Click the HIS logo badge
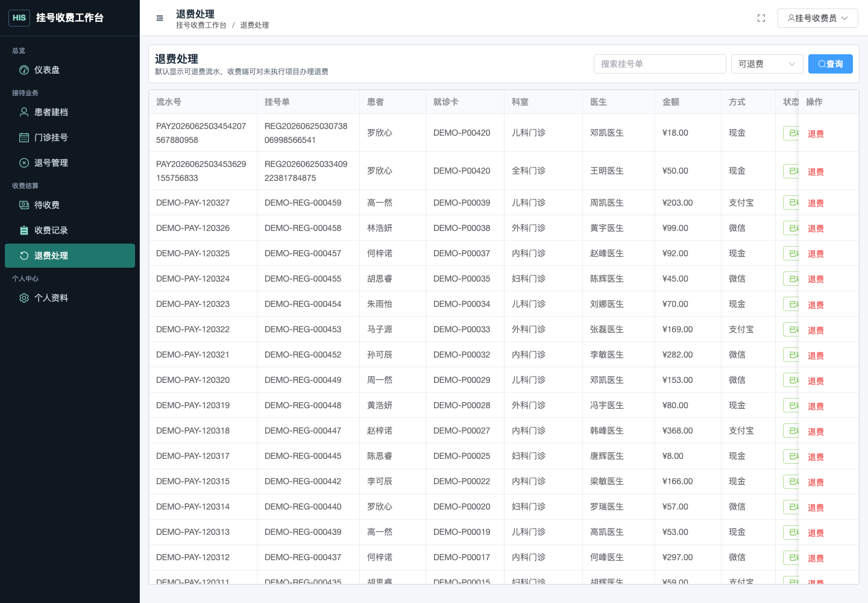The height and width of the screenshot is (603, 868). tap(19, 17)
